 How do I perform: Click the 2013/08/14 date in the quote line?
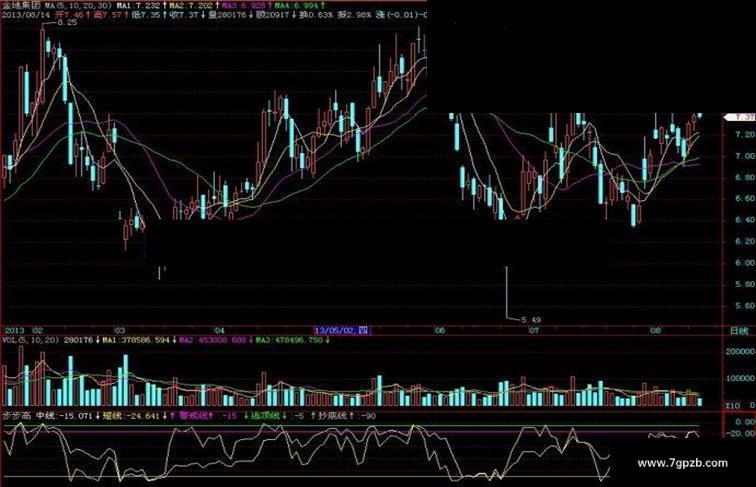click(x=26, y=15)
